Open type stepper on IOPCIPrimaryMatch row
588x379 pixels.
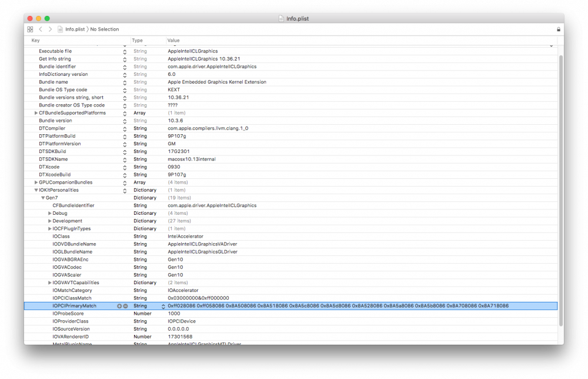tap(163, 306)
